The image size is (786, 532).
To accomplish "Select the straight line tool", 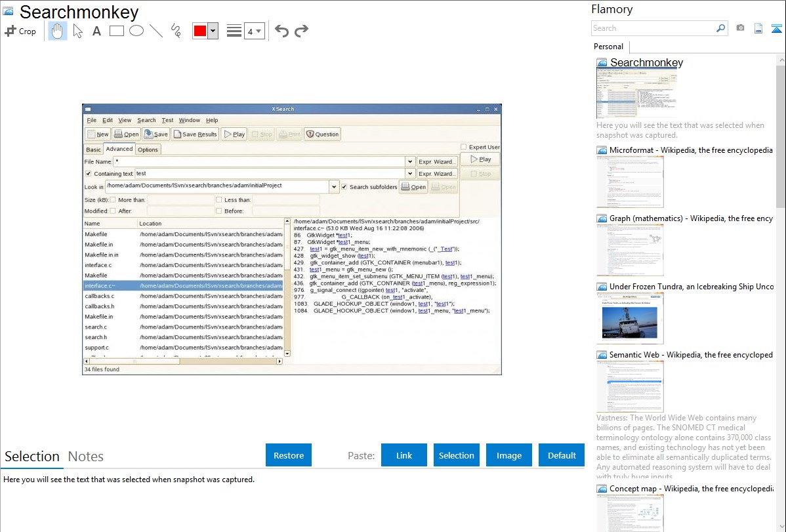I will [156, 31].
